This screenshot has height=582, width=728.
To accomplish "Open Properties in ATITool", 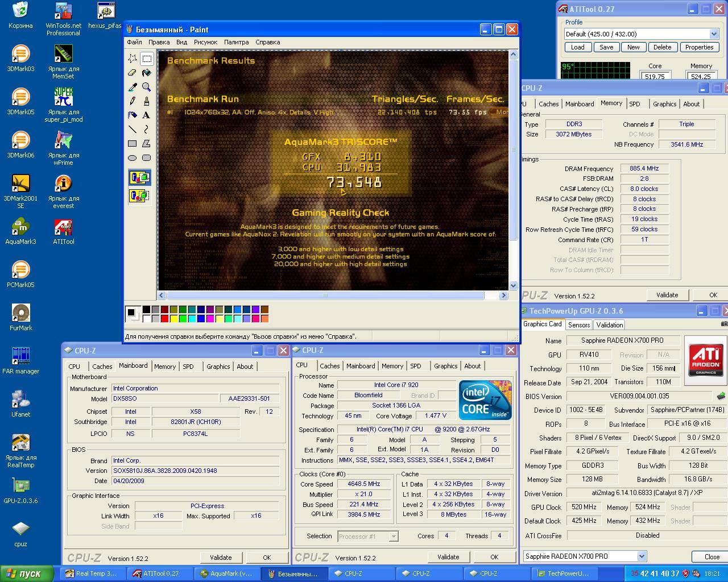I will pyautogui.click(x=699, y=47).
